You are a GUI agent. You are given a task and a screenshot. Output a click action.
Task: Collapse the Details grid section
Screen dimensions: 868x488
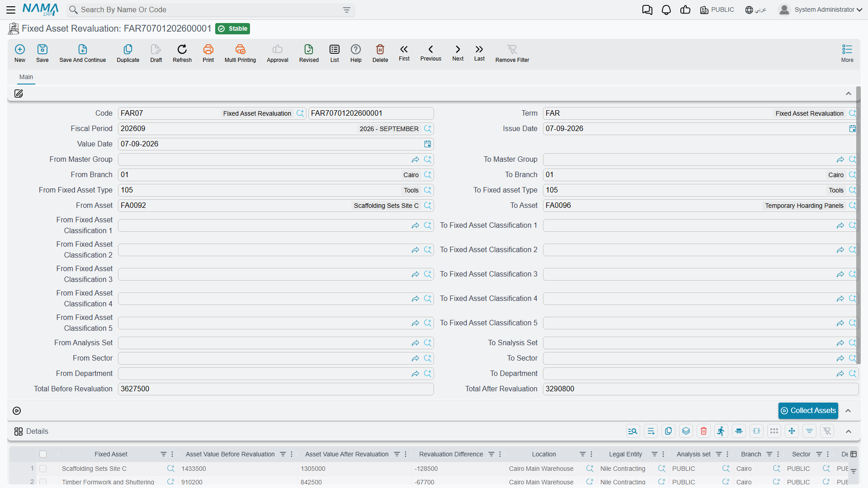pyautogui.click(x=849, y=432)
